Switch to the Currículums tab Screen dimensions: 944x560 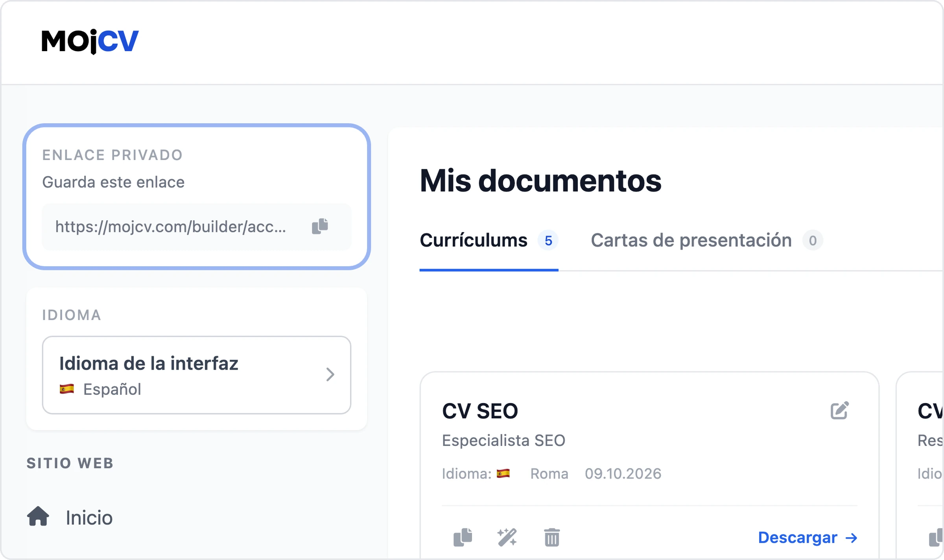(489, 240)
